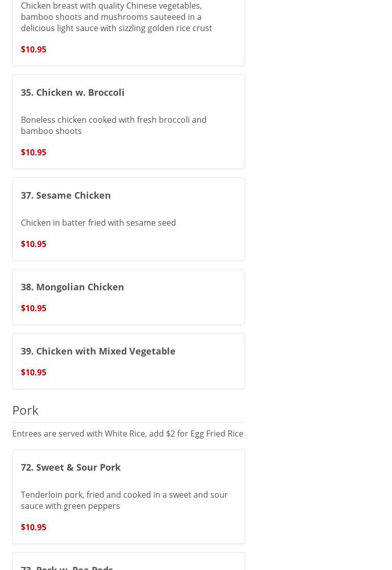
Task: Click the Chicken w. Broccoli description text
Action: click(x=113, y=125)
